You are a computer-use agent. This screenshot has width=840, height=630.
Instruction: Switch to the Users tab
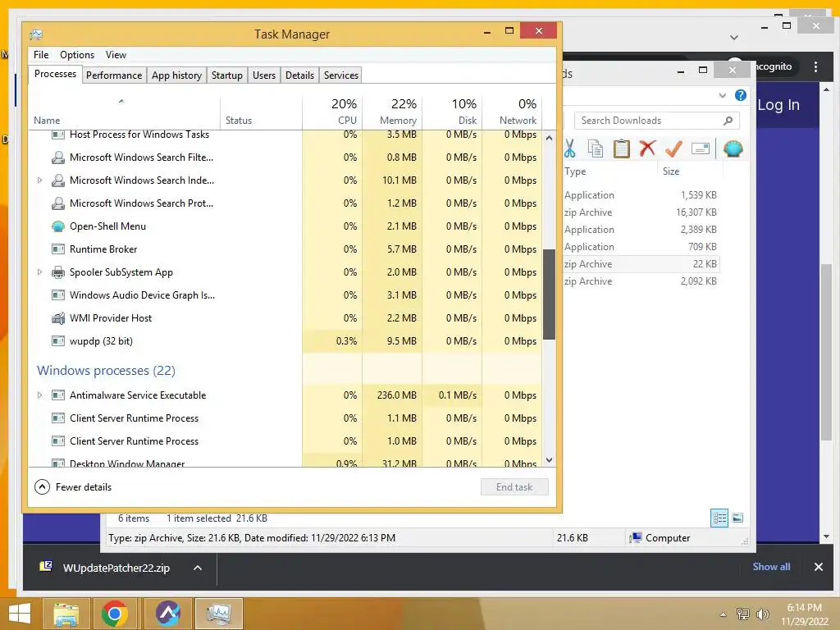click(x=264, y=75)
